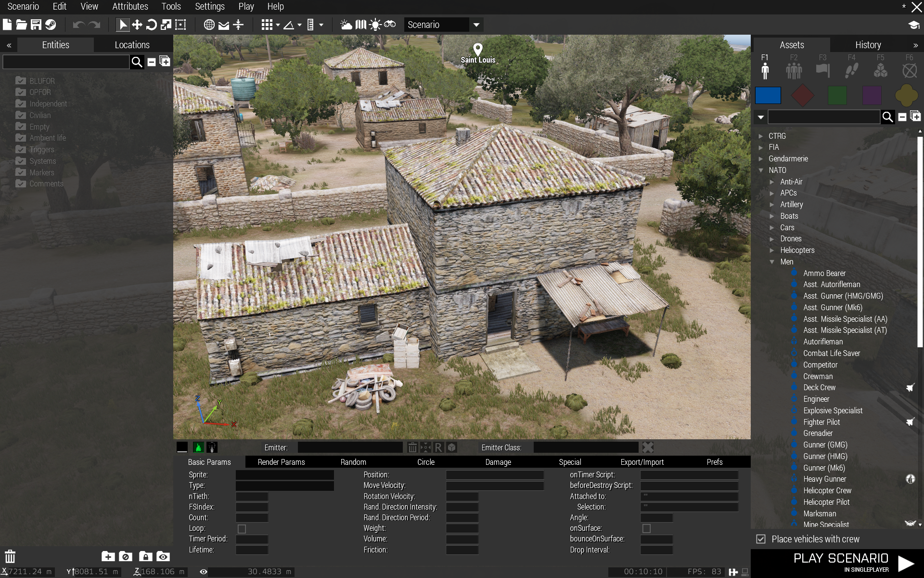The height and width of the screenshot is (578, 924).
Task: Toggle night vision binoculars icon
Action: click(390, 24)
